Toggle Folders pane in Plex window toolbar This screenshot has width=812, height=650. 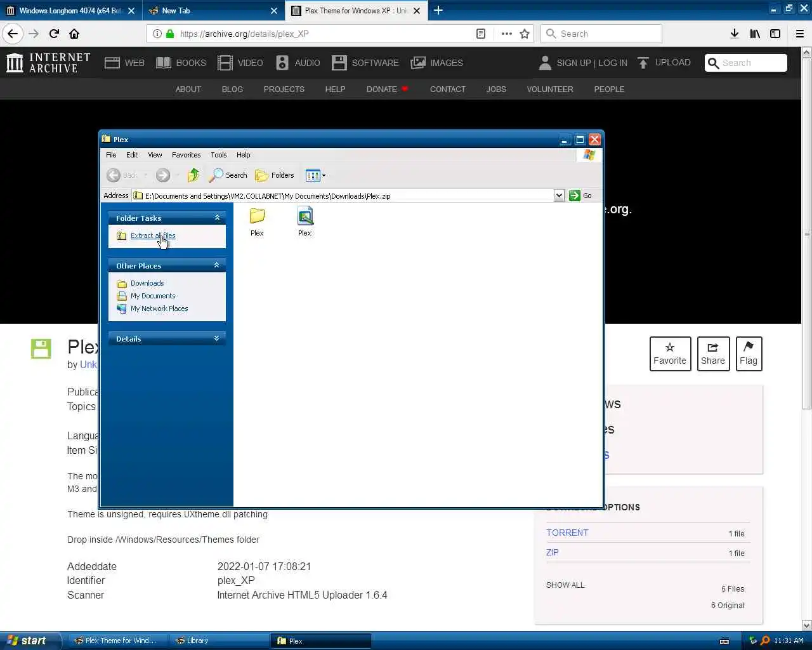pyautogui.click(x=274, y=175)
